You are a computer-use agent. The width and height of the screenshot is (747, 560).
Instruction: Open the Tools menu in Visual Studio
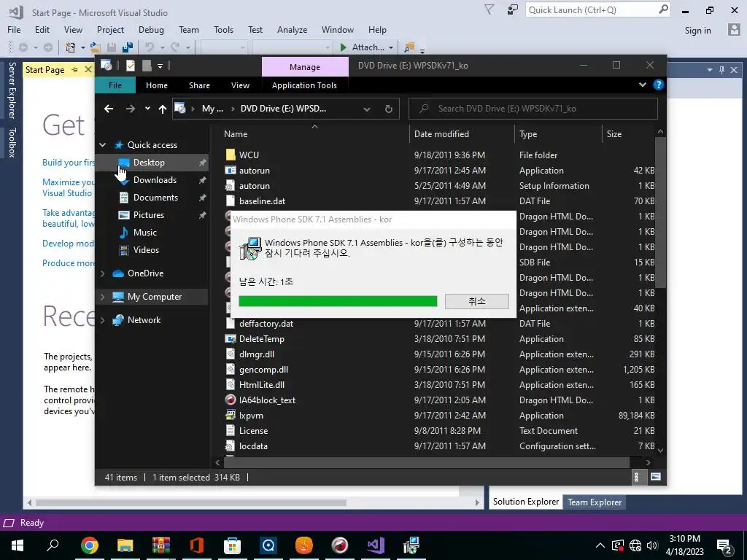223,29
